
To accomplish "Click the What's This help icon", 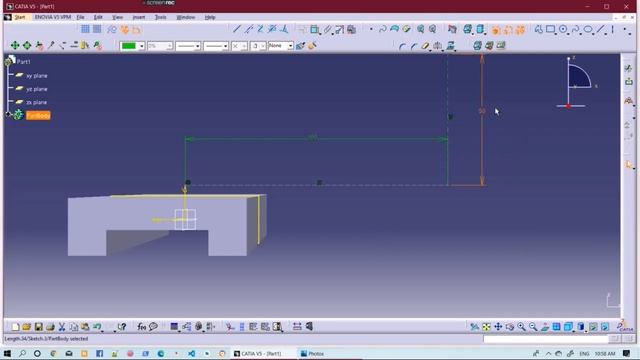I will point(122,327).
